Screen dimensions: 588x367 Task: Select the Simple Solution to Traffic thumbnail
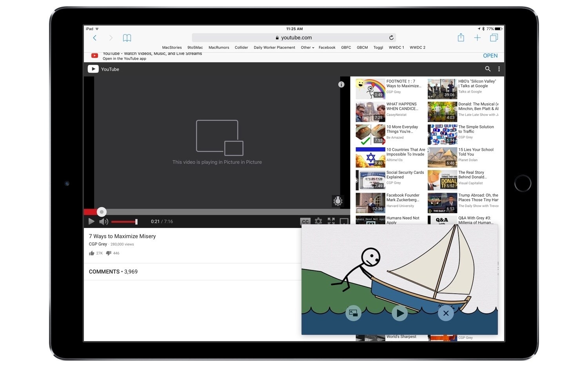[x=442, y=134]
